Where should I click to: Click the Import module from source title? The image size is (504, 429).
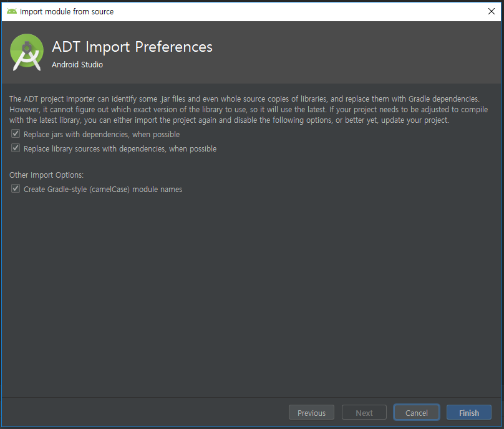67,12
